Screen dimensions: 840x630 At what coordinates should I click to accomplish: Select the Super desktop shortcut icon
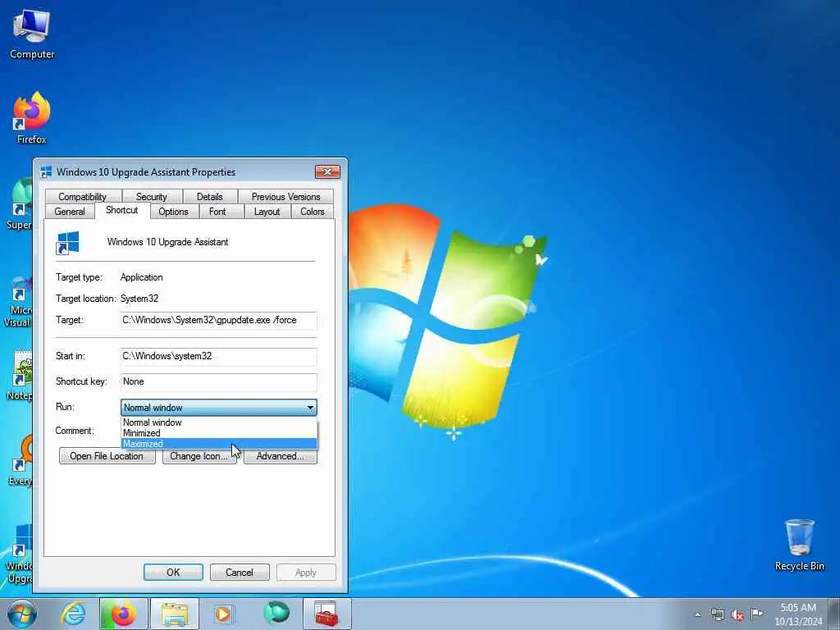point(20,204)
